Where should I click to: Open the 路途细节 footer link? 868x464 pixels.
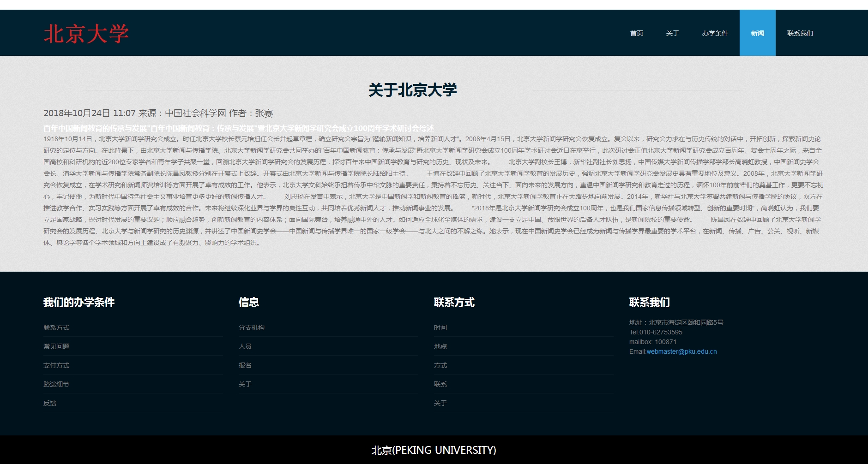point(56,384)
